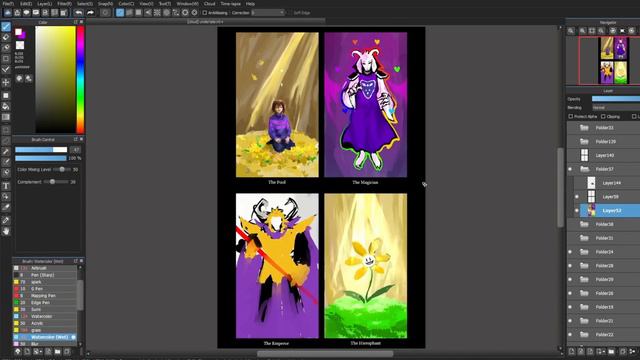Screen dimensions: 640x360
Task: Expand the Folder129 folder icon
Action: pos(584,142)
